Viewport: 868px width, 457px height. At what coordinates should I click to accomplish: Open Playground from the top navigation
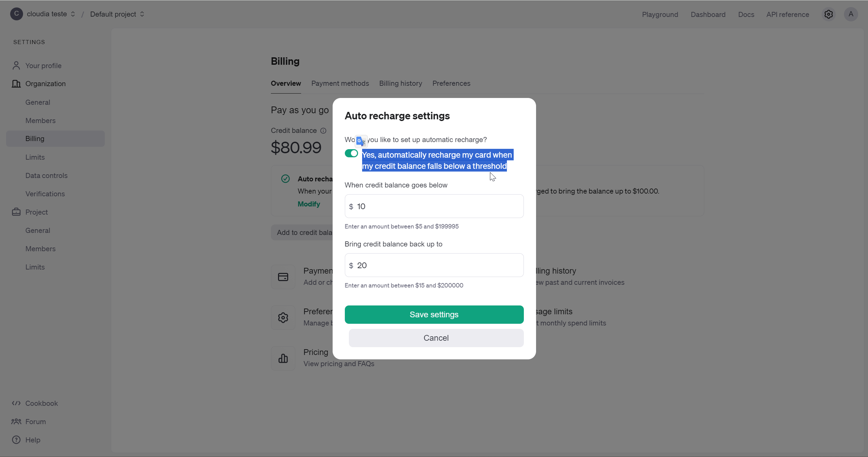pos(660,15)
